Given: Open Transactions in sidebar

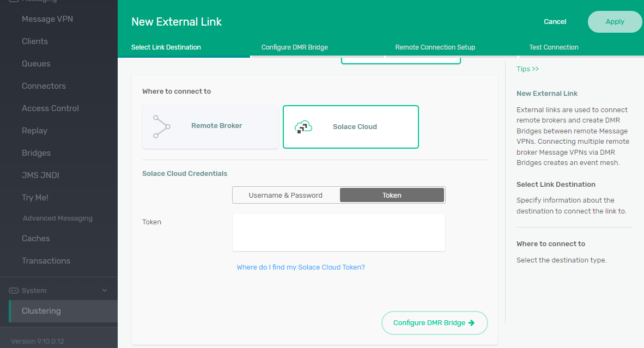Looking at the screenshot, I should [46, 261].
